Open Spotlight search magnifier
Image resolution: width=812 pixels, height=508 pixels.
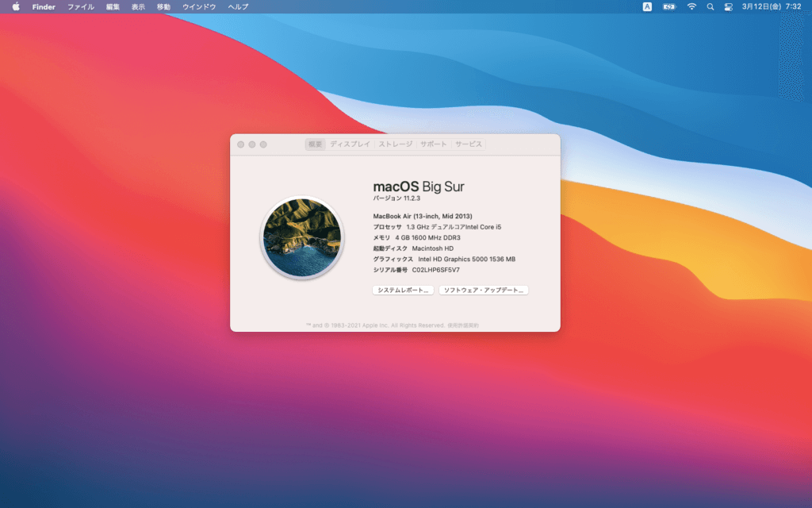coord(710,6)
